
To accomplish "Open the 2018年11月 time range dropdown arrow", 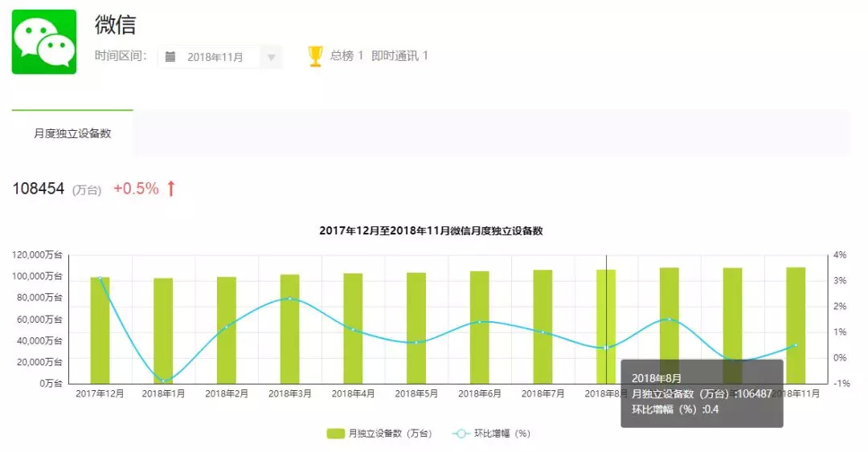I will point(272,57).
